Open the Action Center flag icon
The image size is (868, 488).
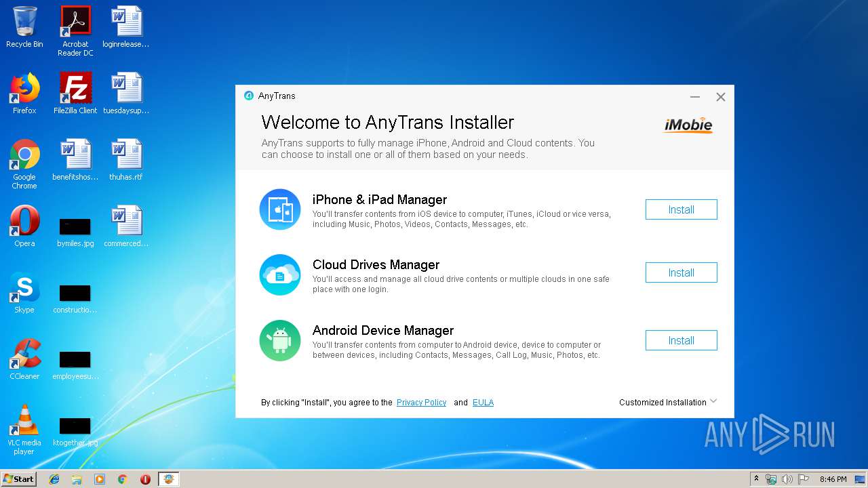click(804, 479)
